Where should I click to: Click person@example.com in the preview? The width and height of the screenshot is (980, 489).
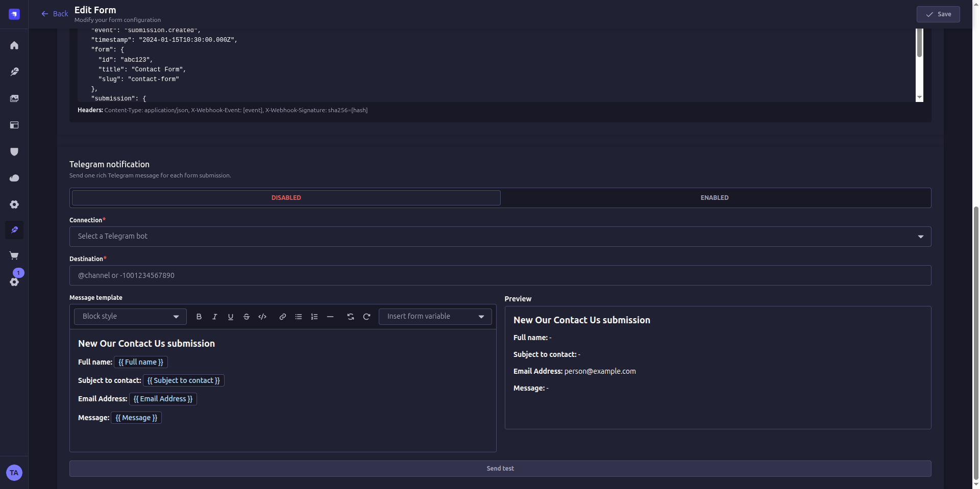pos(600,371)
